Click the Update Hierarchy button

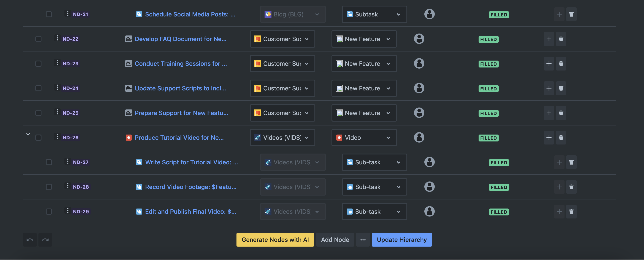(x=401, y=239)
